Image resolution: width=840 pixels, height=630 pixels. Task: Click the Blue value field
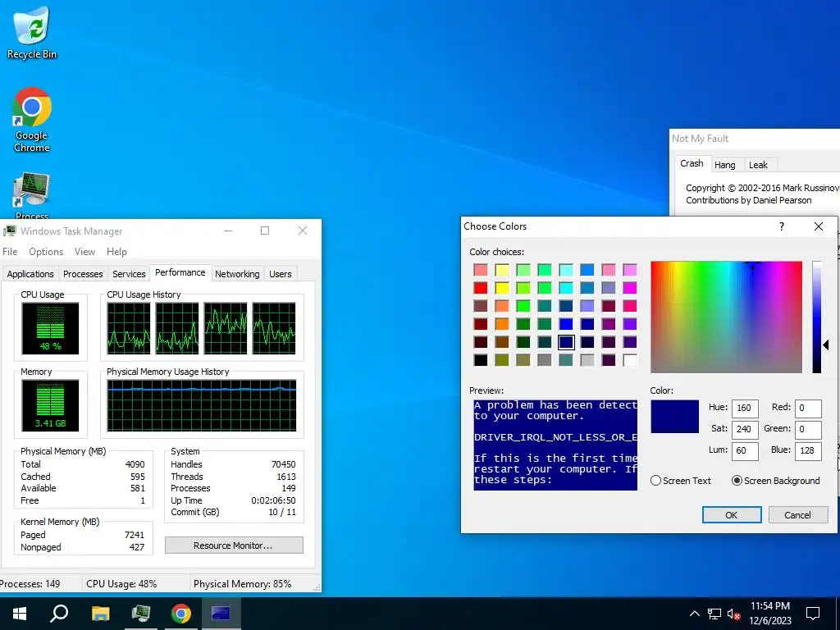point(808,451)
